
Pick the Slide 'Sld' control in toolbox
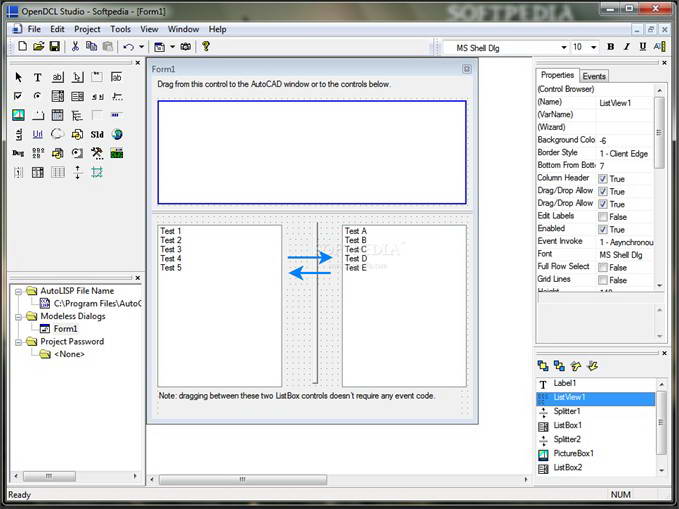click(x=97, y=134)
